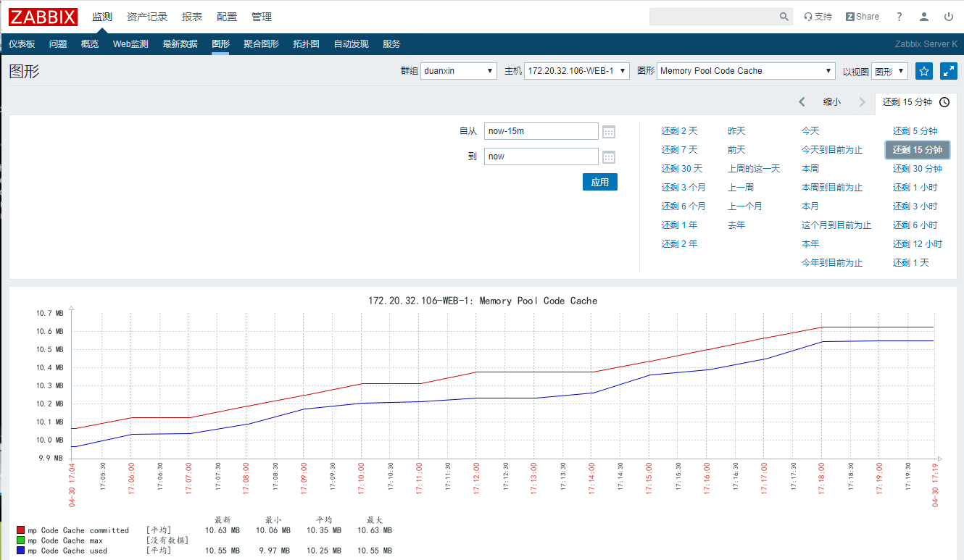Select 今天 time range
Image resolution: width=964 pixels, height=560 pixels.
[x=810, y=131]
